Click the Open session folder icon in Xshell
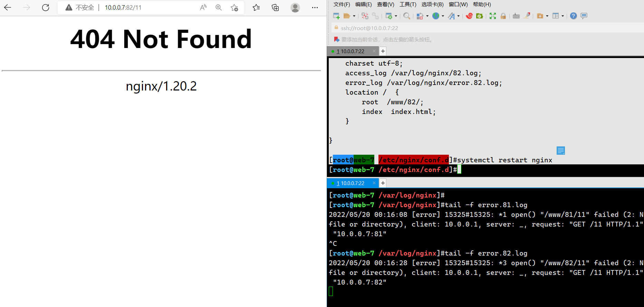This screenshot has width=644, height=307. [347, 16]
